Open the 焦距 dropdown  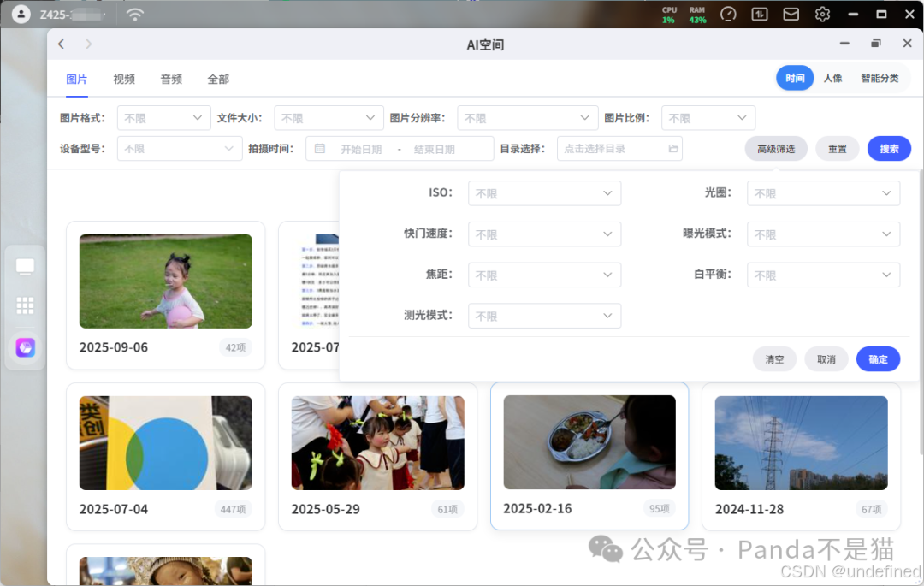[x=544, y=275]
